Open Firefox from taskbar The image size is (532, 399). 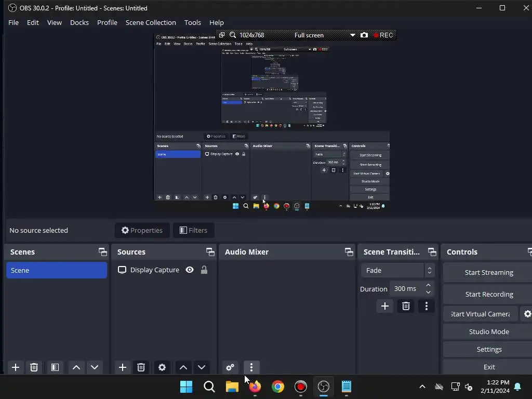click(x=255, y=387)
